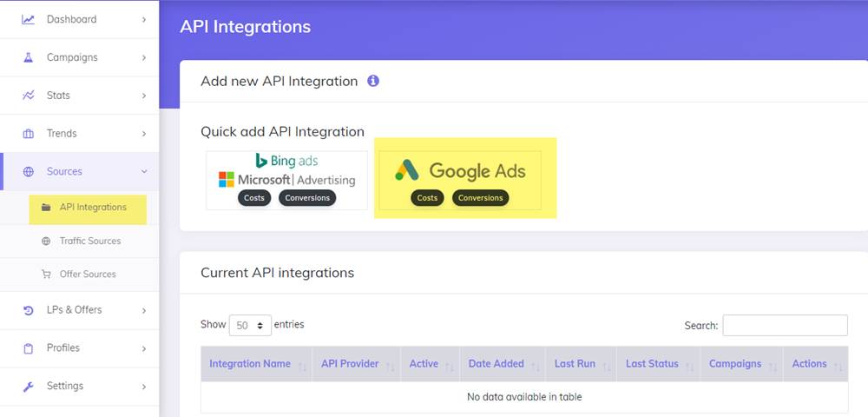Sort by Active column arrows
The image size is (868, 417).
click(449, 366)
